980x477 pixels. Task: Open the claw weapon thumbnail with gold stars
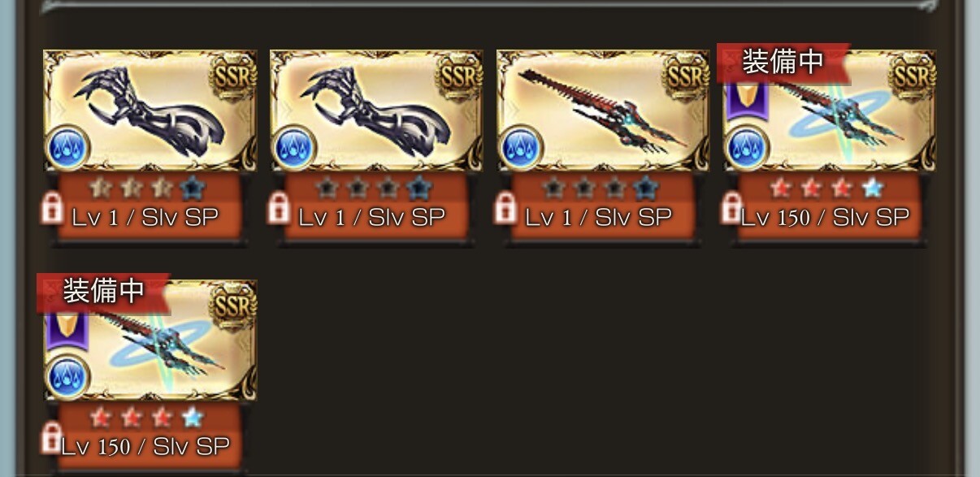[x=150, y=111]
